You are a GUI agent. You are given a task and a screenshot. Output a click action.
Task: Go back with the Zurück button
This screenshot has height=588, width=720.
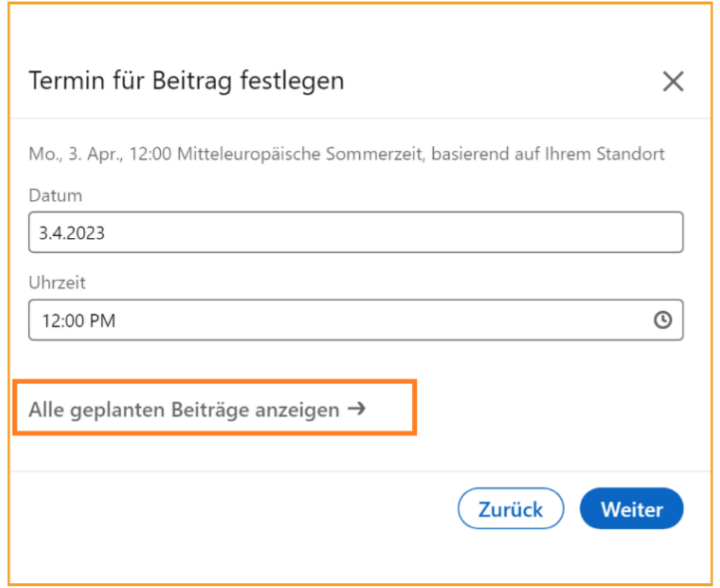coord(511,508)
